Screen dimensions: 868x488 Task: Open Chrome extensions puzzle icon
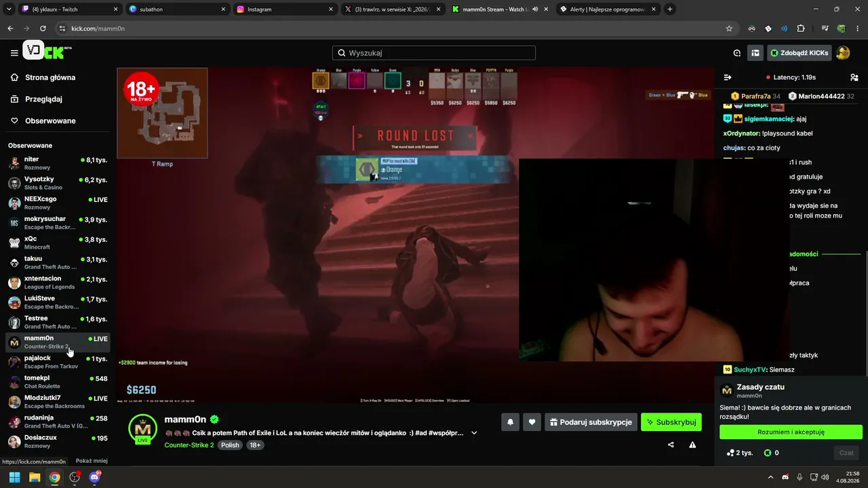point(801,28)
